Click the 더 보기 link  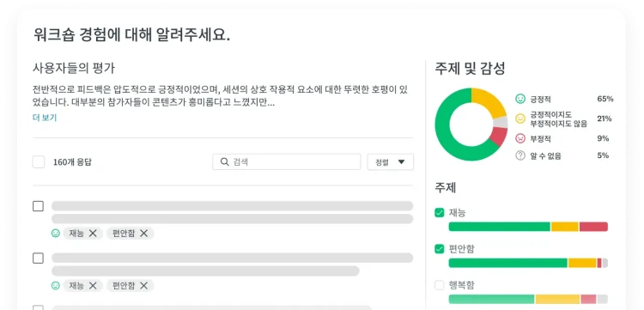(45, 118)
